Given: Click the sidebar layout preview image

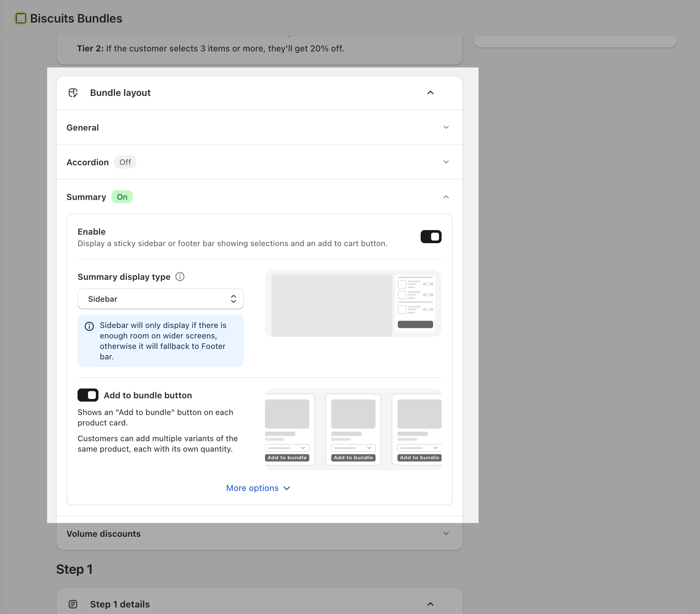Looking at the screenshot, I should point(353,303).
